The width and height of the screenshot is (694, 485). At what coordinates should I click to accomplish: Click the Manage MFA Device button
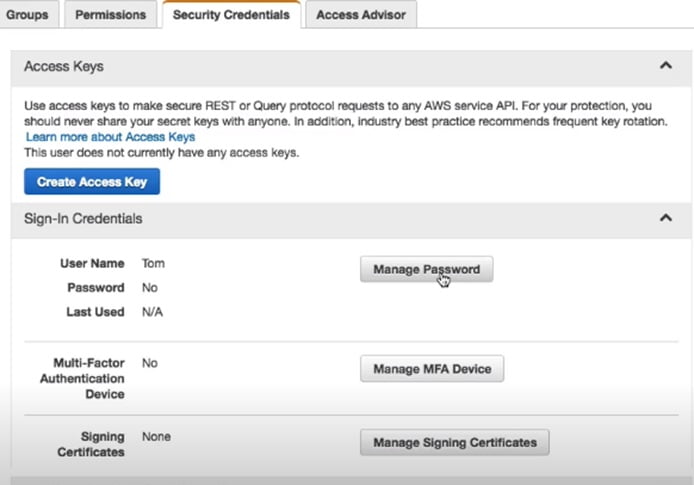coord(432,369)
